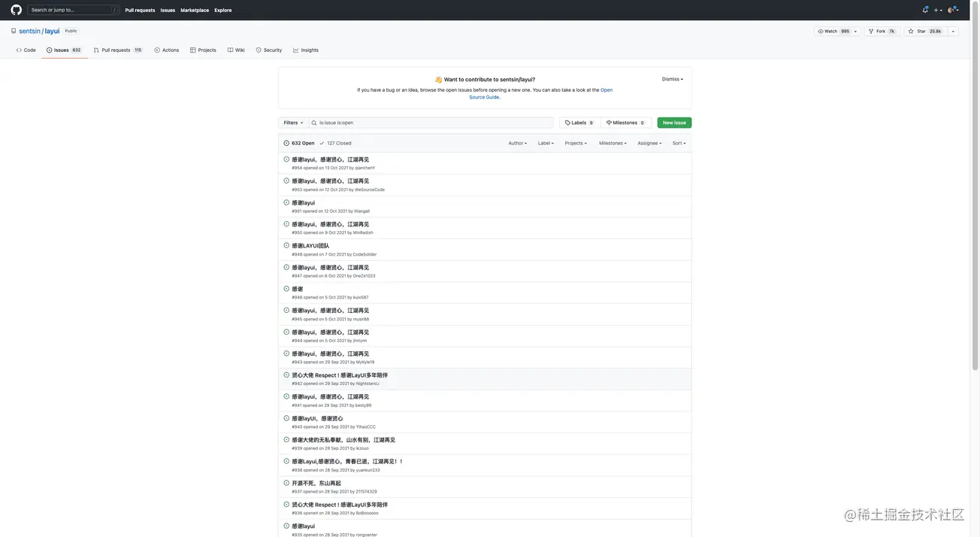Open issue '感谢' #946
This screenshot has width=980, height=537.
[297, 289]
